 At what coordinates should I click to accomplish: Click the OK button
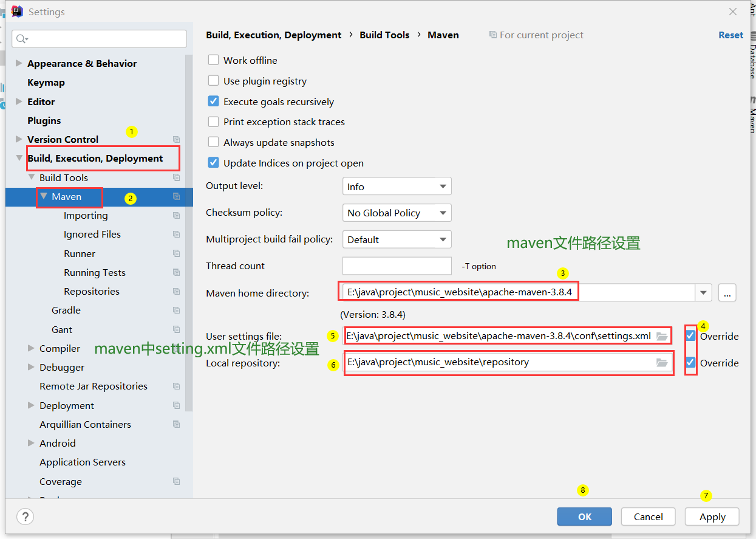(584, 517)
